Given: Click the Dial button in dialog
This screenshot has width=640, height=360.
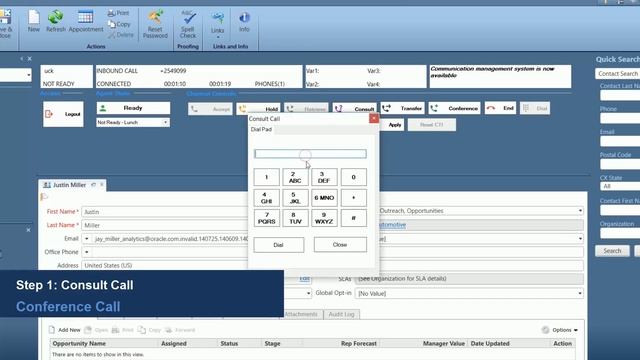Looking at the screenshot, I should (x=279, y=245).
